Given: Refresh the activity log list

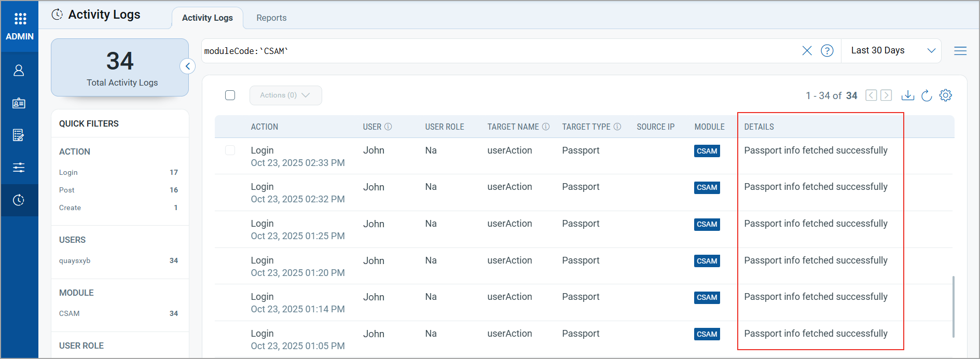Looking at the screenshot, I should [x=927, y=95].
